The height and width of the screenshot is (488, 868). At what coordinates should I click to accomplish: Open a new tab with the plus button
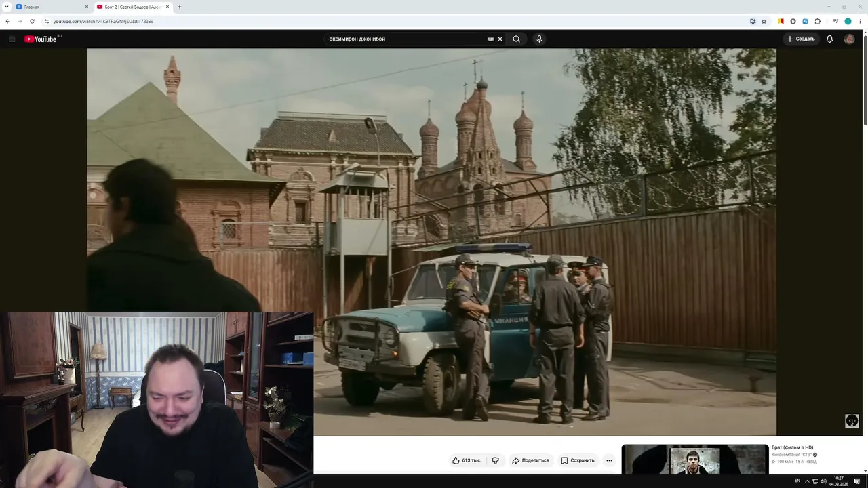[179, 7]
